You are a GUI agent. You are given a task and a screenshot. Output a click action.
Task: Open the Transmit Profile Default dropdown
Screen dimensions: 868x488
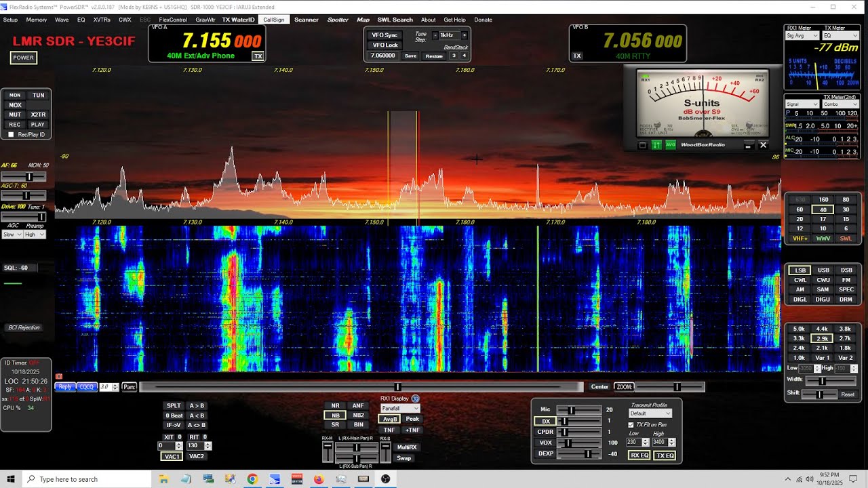(650, 413)
